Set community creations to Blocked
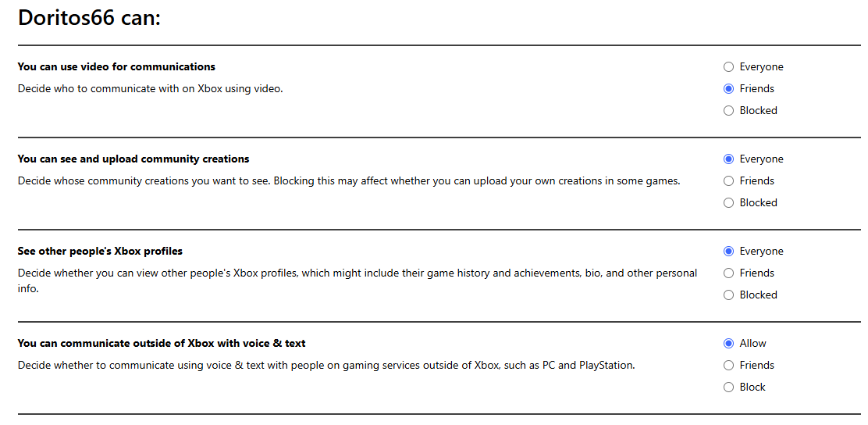Viewport: 868px width, 425px height. click(728, 203)
